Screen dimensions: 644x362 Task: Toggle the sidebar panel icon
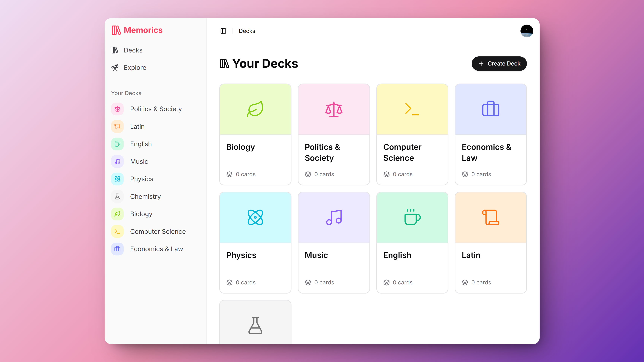click(223, 31)
